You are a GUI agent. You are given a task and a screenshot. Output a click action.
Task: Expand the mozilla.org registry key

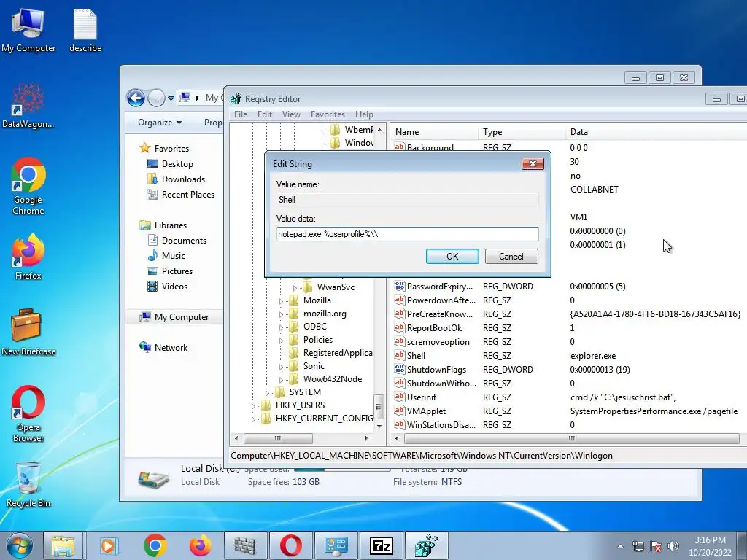[281, 314]
